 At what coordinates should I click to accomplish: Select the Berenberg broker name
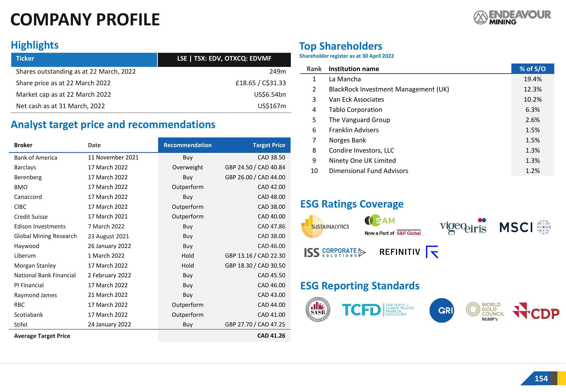pyautogui.click(x=28, y=177)
